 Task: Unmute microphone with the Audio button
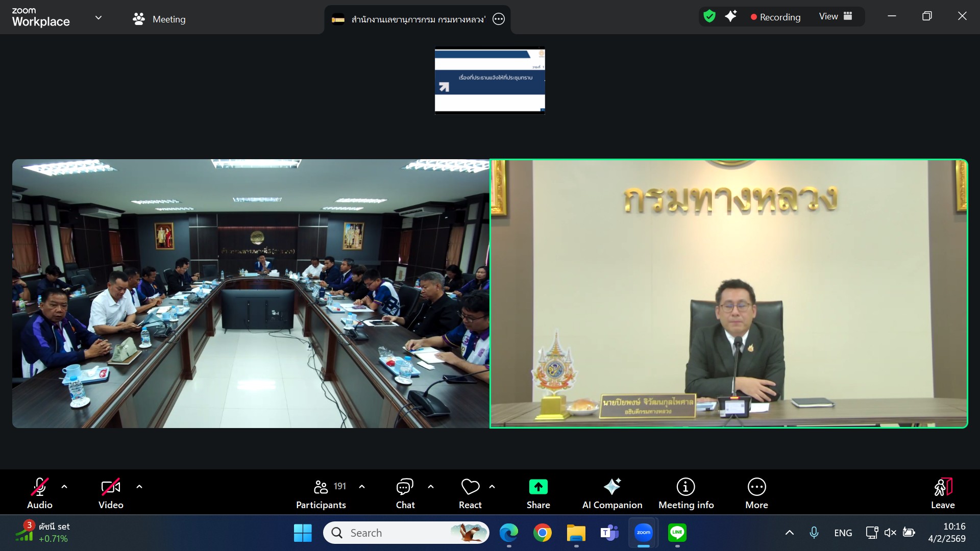40,493
